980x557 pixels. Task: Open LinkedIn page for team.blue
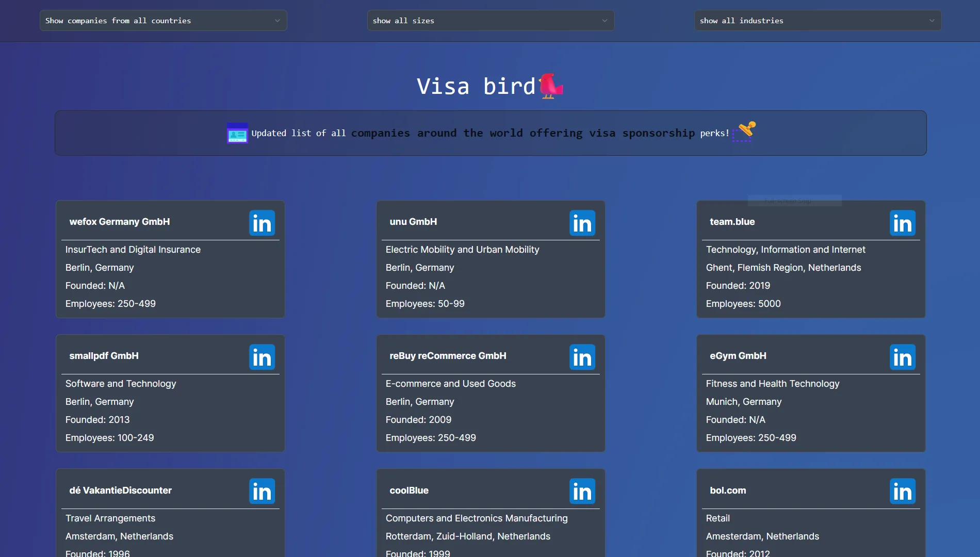coord(903,223)
